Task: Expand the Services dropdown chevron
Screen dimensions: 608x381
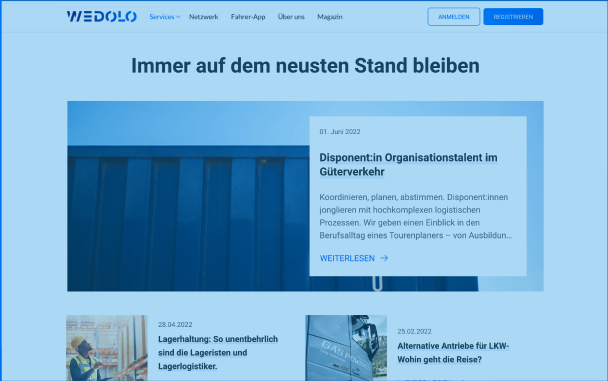Action: (x=178, y=17)
